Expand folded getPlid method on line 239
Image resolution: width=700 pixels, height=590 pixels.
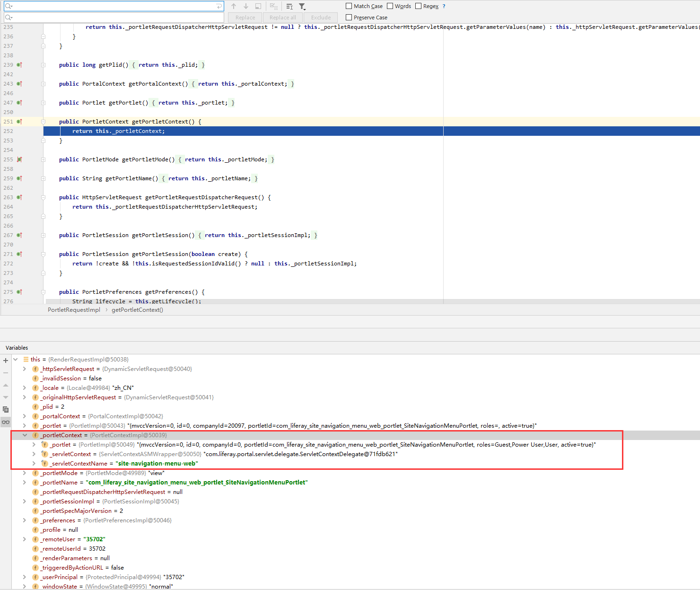click(43, 65)
